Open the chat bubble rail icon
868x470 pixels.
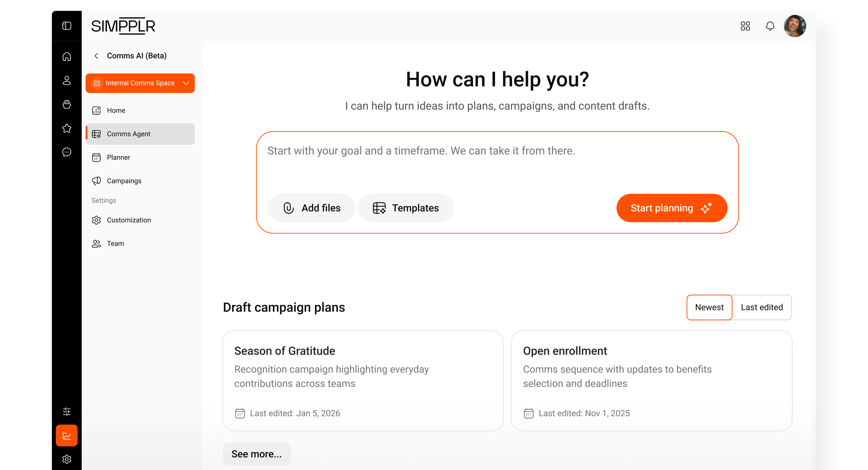(x=67, y=152)
